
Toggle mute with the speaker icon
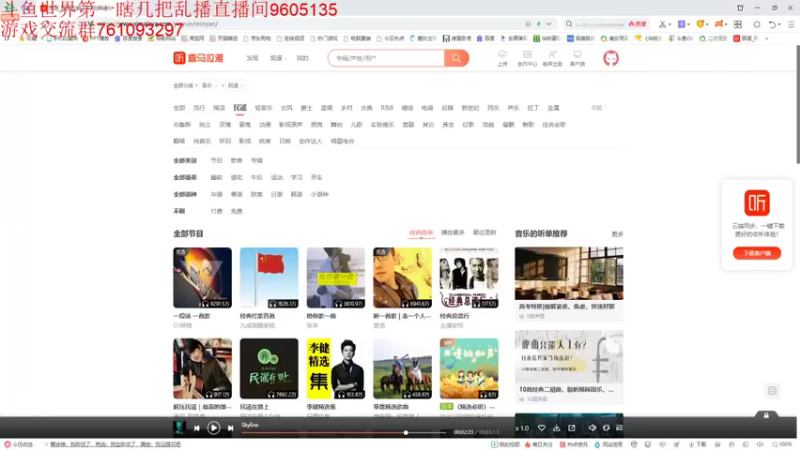(x=592, y=428)
